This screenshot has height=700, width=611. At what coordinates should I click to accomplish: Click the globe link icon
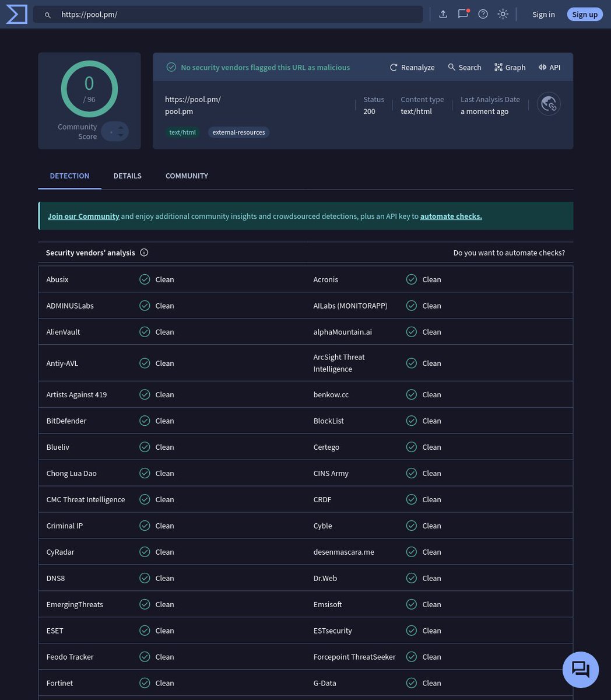pyautogui.click(x=549, y=104)
